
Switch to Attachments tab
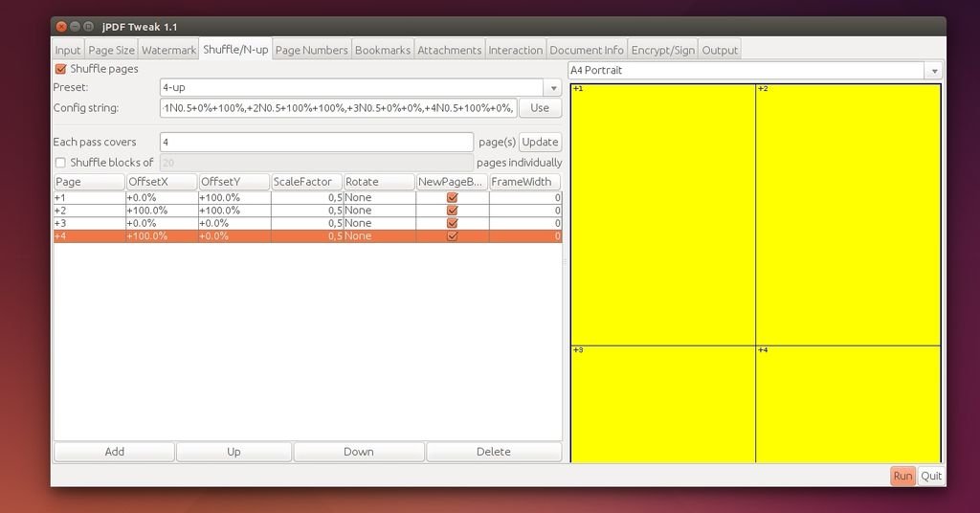tap(450, 50)
